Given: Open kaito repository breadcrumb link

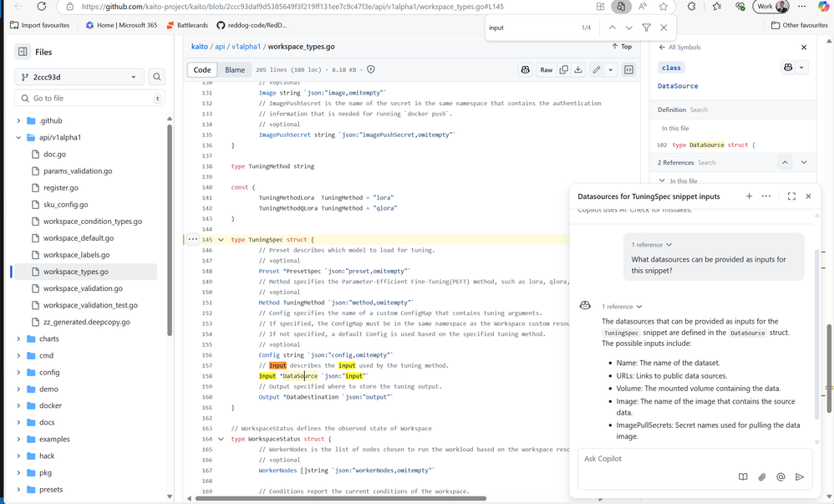Looking at the screenshot, I should click(x=200, y=47).
